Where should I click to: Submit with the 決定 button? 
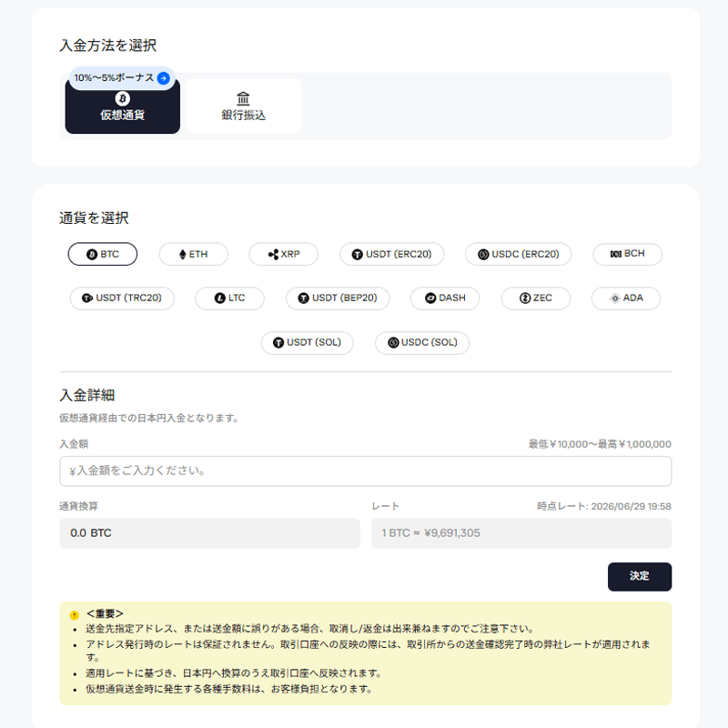(640, 577)
